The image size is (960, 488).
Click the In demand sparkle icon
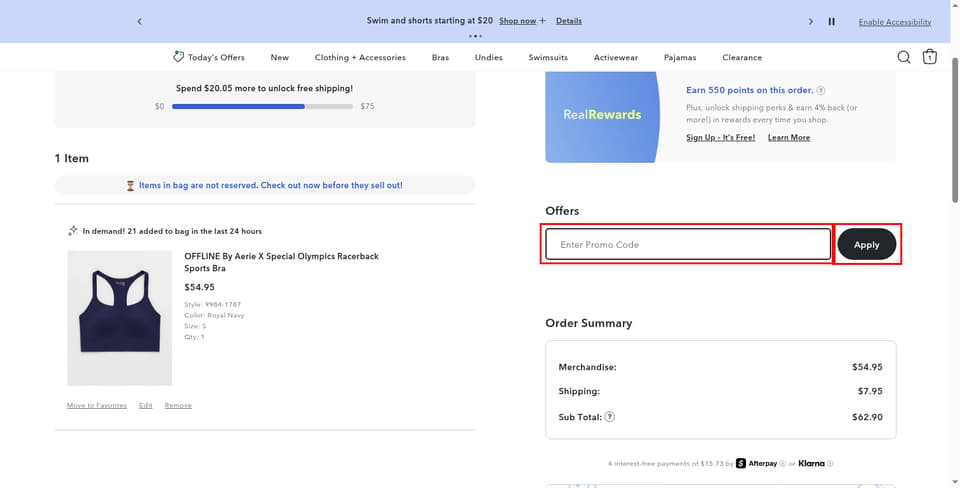pyautogui.click(x=73, y=231)
